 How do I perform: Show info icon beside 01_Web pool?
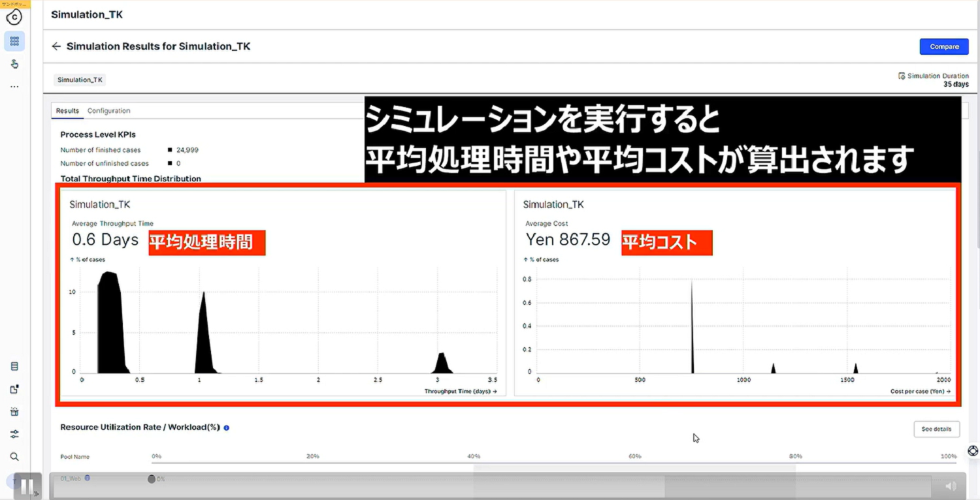point(88,478)
